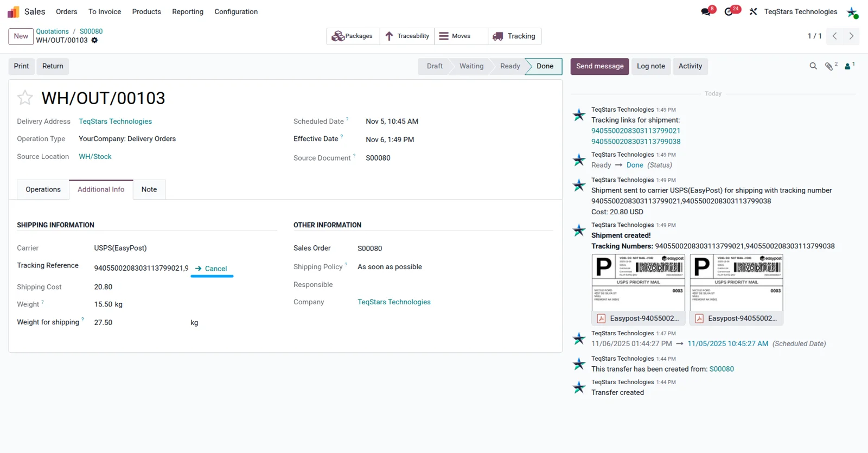Viewport: 868px width, 453px height.
Task: Click the Activity button
Action: pos(690,66)
